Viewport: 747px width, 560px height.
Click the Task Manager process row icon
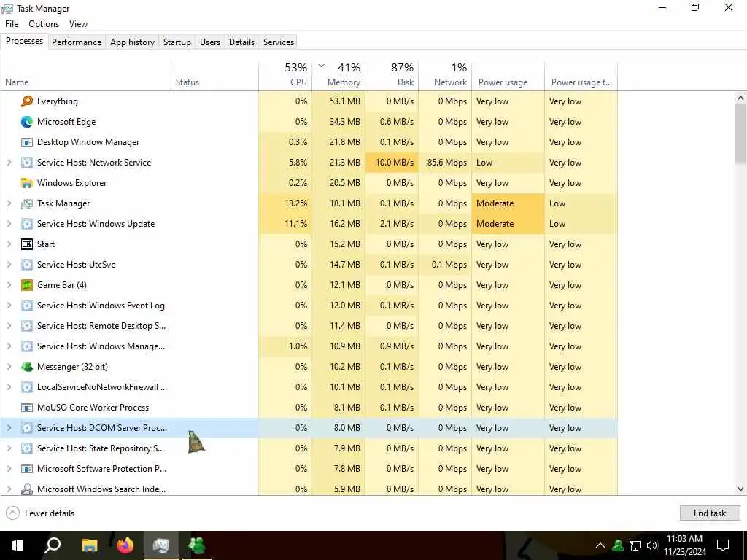pos(27,203)
